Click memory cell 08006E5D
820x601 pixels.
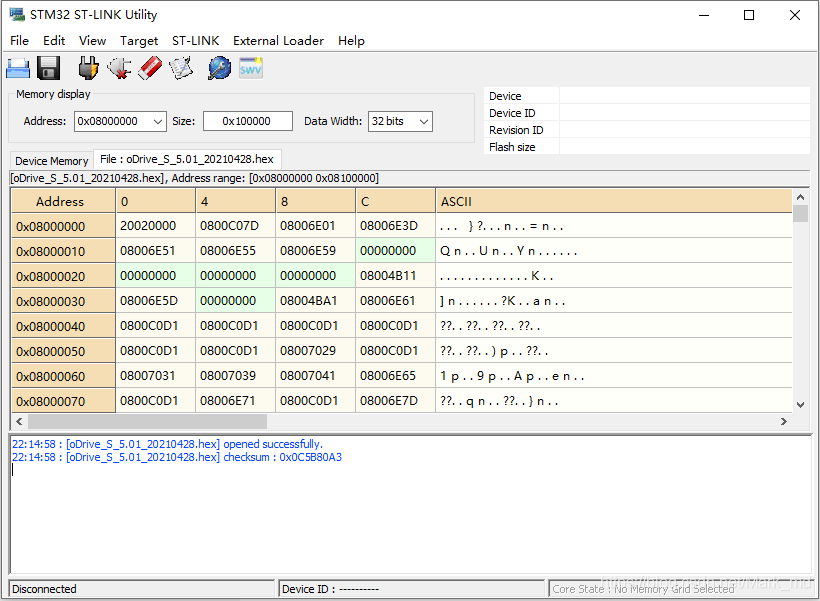click(x=156, y=301)
